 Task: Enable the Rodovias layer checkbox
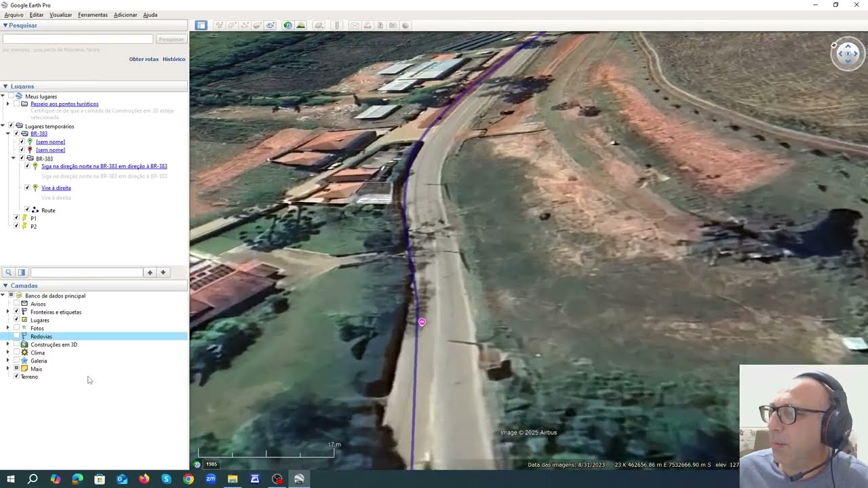[16, 336]
